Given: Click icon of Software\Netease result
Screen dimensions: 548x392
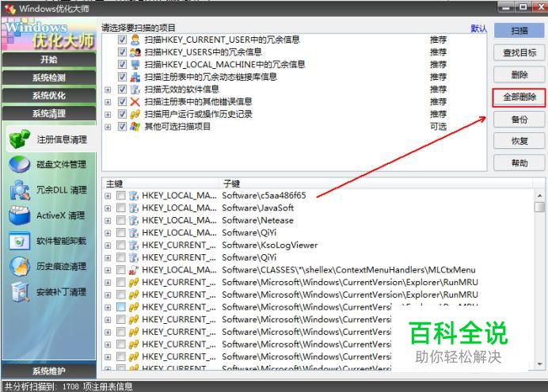Looking at the screenshot, I should (x=134, y=220).
